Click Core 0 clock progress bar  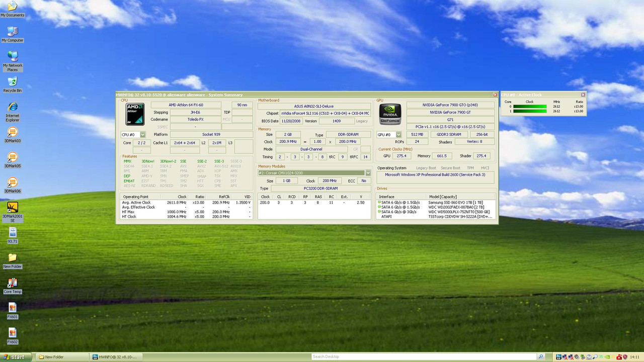(530, 107)
